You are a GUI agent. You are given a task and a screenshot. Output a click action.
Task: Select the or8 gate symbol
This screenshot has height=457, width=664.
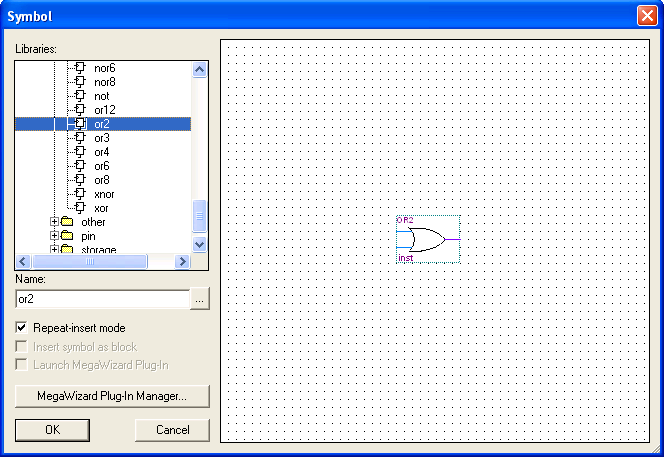(x=102, y=180)
